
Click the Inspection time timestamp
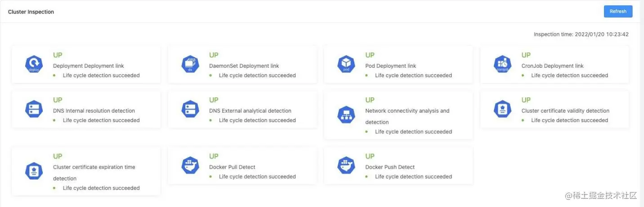click(x=581, y=34)
